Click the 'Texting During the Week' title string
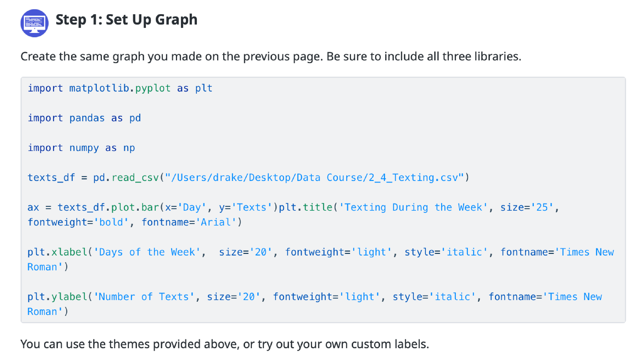The width and height of the screenshot is (644, 360). (413, 207)
